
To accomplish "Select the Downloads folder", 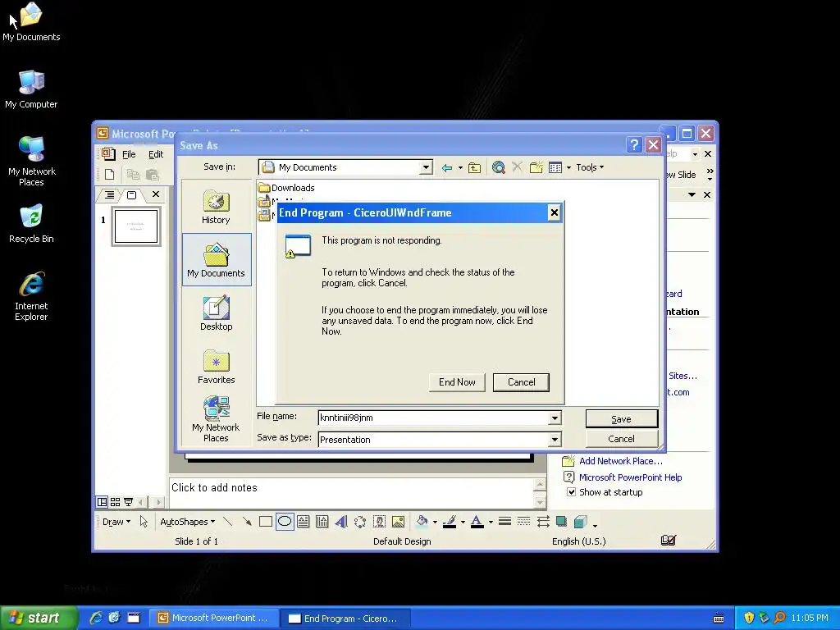I will (286, 188).
